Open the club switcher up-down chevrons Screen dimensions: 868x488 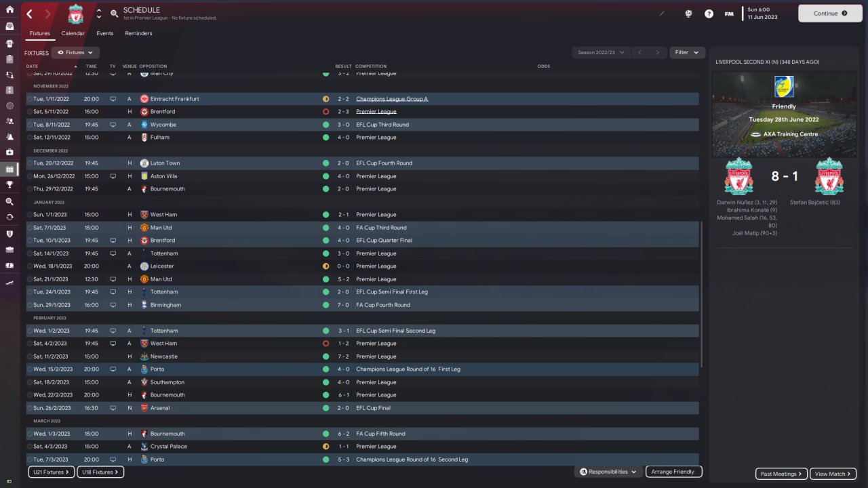coord(99,14)
